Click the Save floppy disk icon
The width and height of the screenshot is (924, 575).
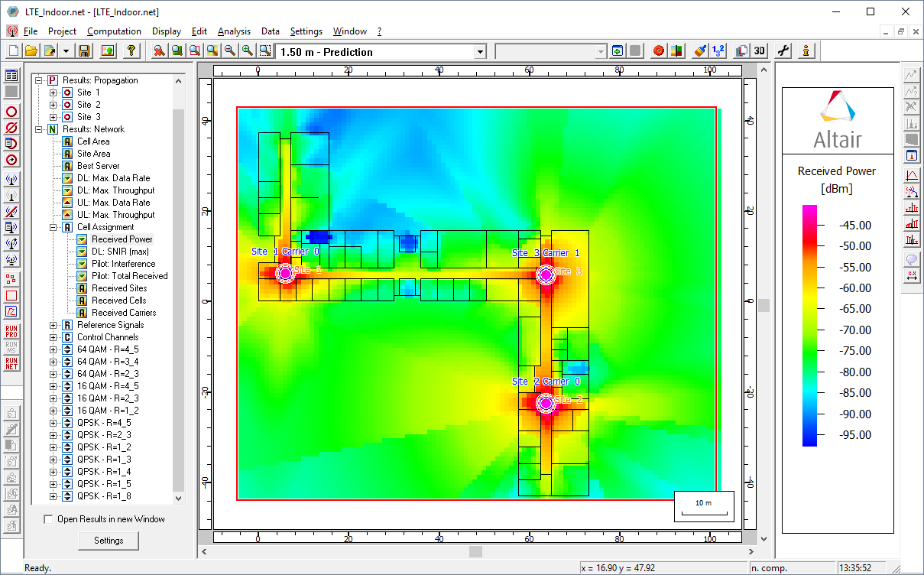[x=84, y=51]
